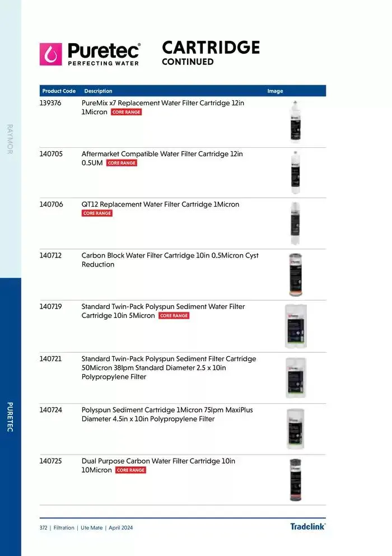Click the CORE RANGE badge on 140705
The image size is (392, 556).
(122, 163)
